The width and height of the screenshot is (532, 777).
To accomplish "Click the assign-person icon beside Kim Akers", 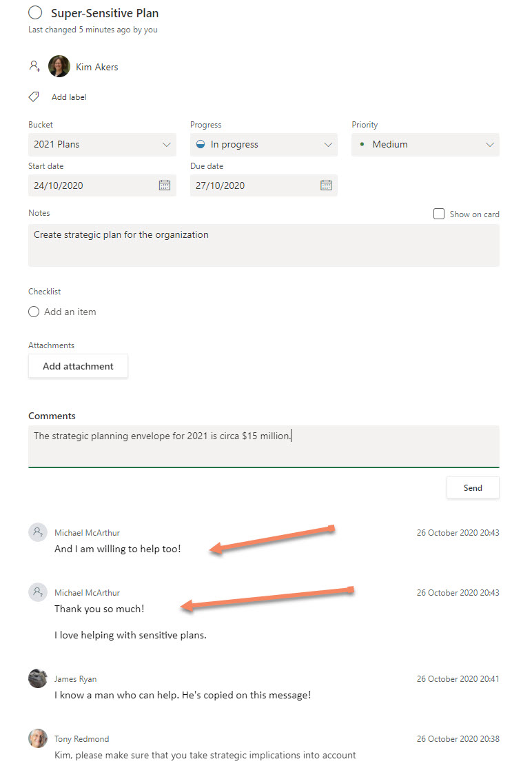I will pos(34,66).
